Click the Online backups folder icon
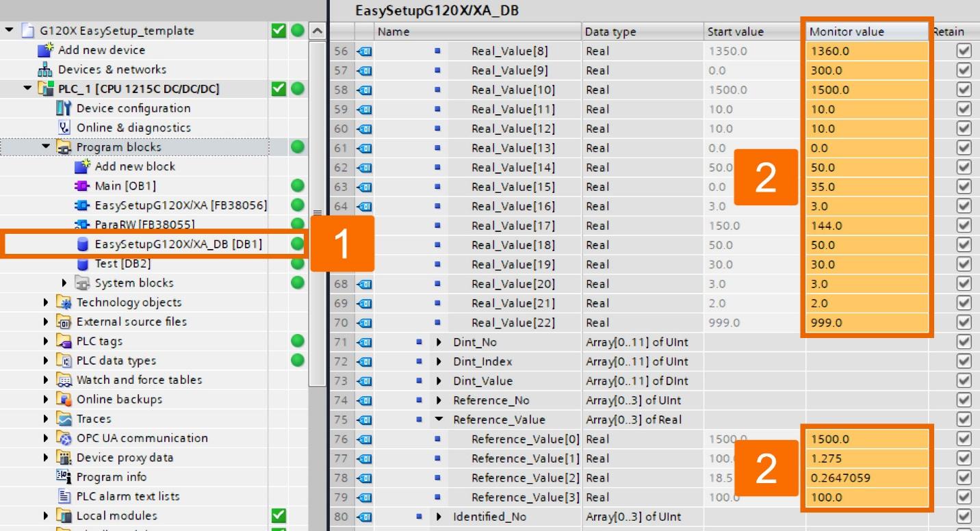The image size is (980, 531). pyautogui.click(x=64, y=400)
